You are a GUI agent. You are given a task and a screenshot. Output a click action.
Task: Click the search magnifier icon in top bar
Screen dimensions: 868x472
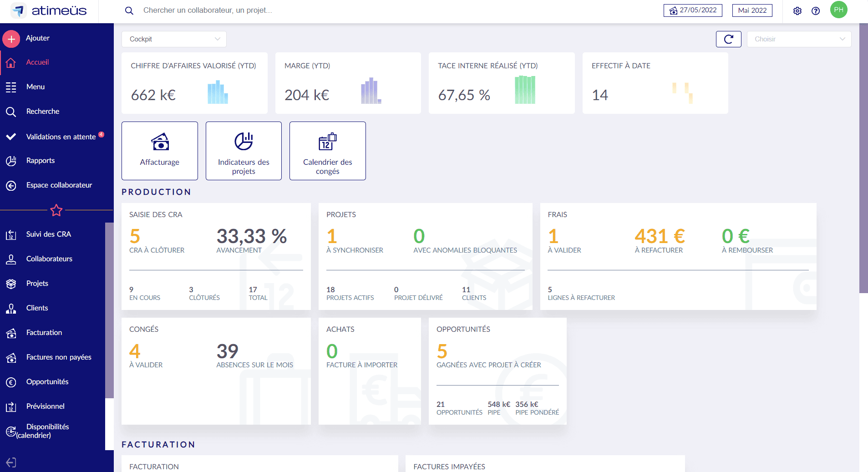pyautogui.click(x=129, y=10)
